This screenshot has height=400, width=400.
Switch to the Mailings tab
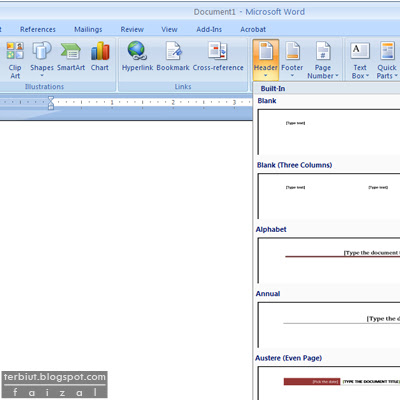tap(88, 29)
